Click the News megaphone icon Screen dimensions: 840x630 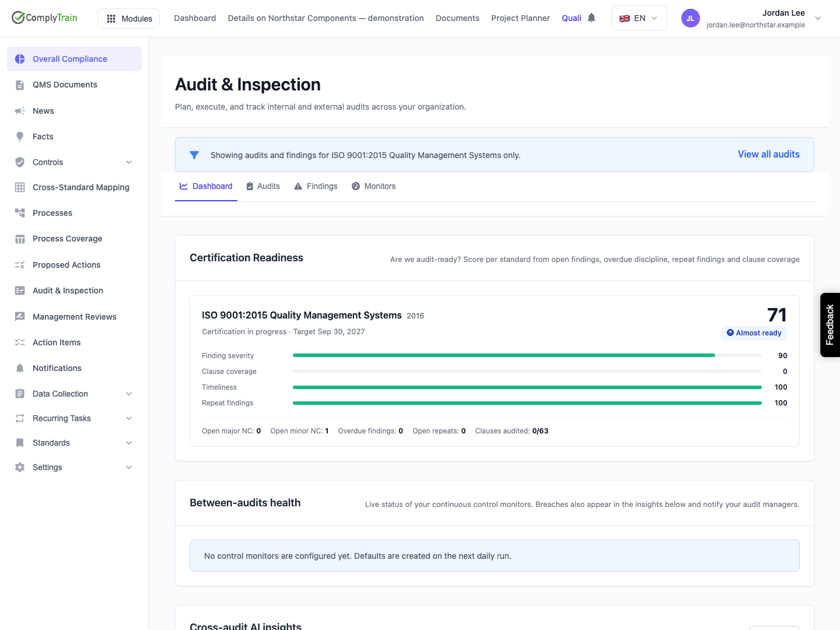tap(20, 111)
